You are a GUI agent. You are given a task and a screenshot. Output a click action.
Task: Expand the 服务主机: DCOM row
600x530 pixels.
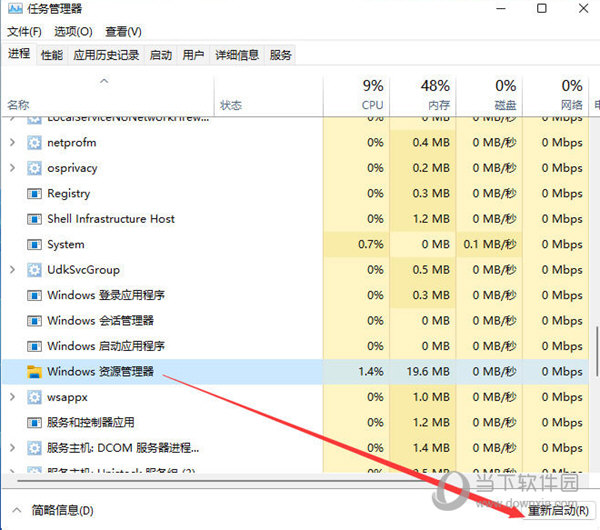coord(12,448)
